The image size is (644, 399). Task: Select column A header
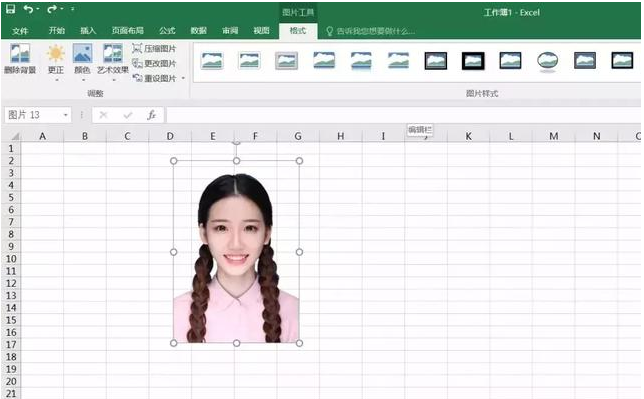point(42,136)
